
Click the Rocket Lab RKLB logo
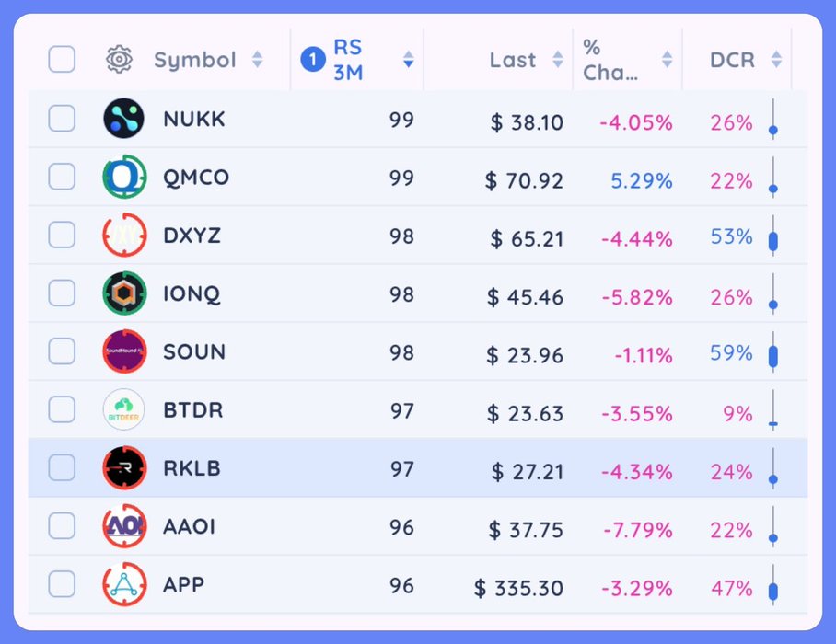click(124, 468)
